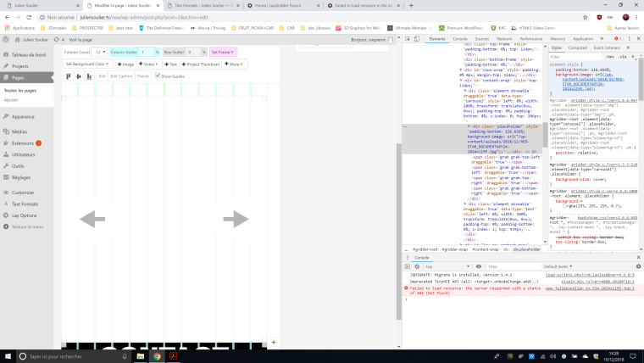This screenshot has width=644, height=363.
Task: Click the Project Thumbnail button
Action: point(202,64)
